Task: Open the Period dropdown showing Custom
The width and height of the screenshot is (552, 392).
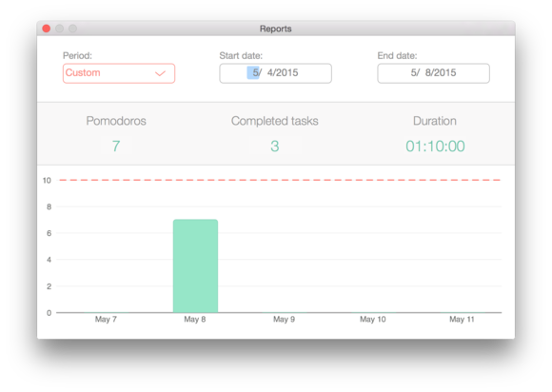Action: [119, 73]
